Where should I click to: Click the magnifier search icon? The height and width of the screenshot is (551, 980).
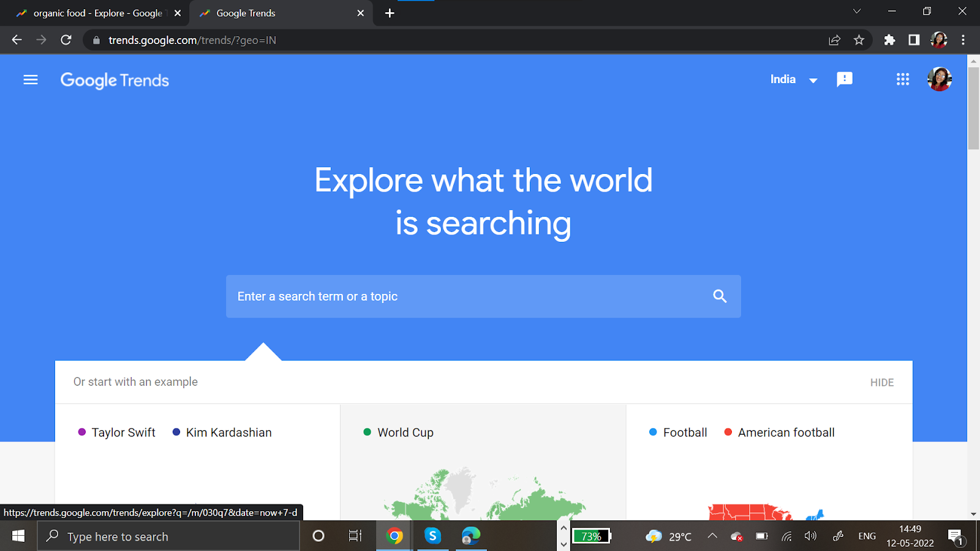(720, 296)
